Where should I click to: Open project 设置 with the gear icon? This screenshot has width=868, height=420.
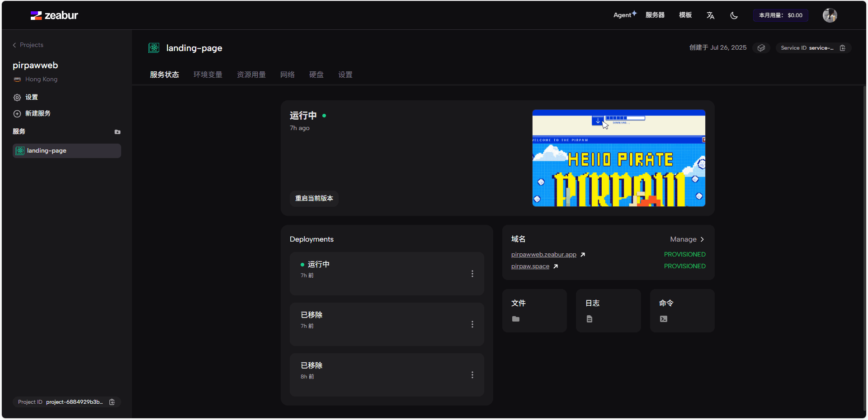26,97
